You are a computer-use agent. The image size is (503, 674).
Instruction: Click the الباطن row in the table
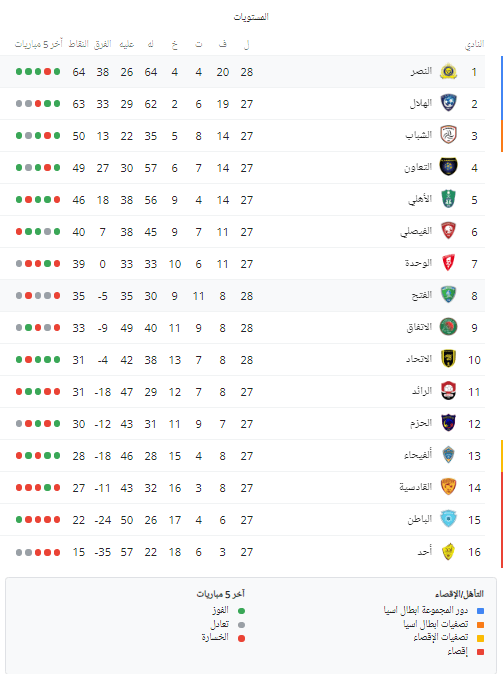pyautogui.click(x=242, y=520)
